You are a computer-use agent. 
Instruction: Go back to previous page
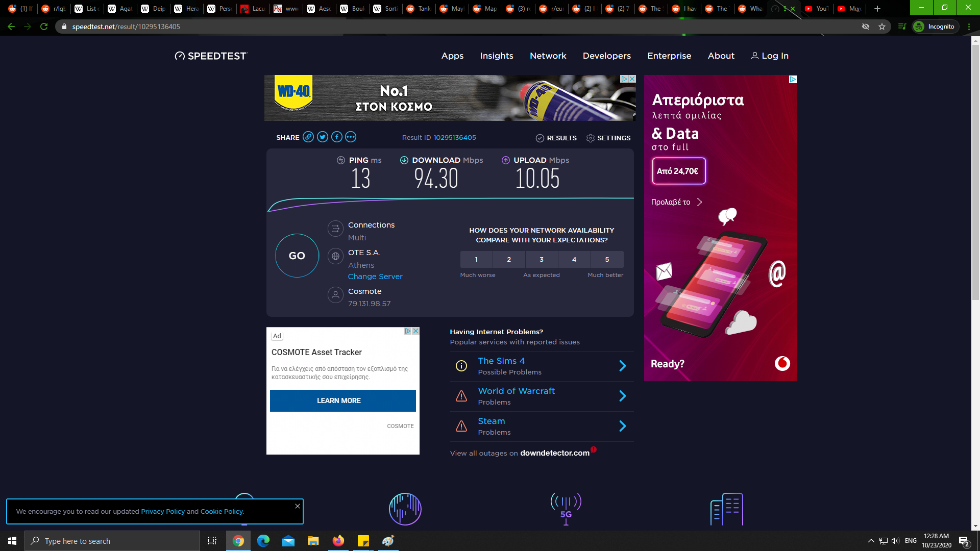click(x=11, y=27)
